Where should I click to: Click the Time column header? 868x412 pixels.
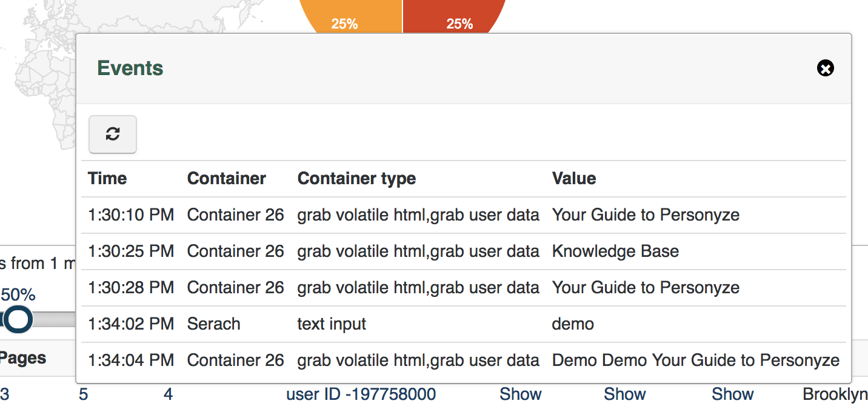tap(107, 179)
